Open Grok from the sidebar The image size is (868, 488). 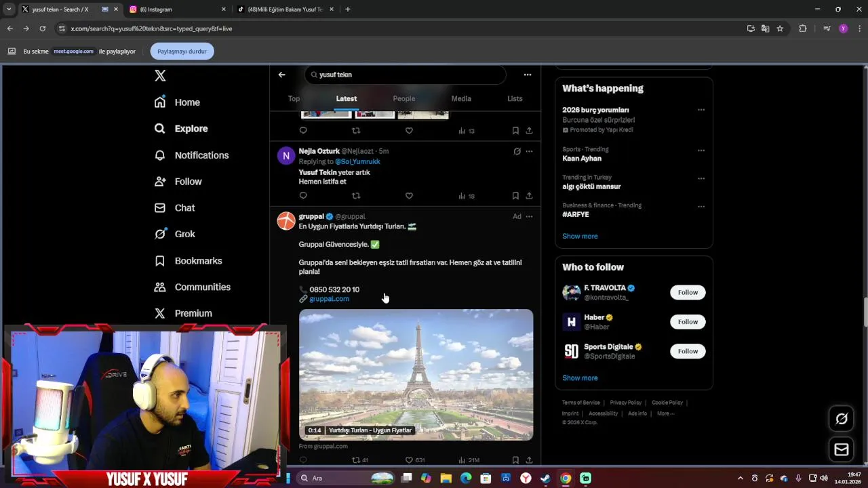174,234
